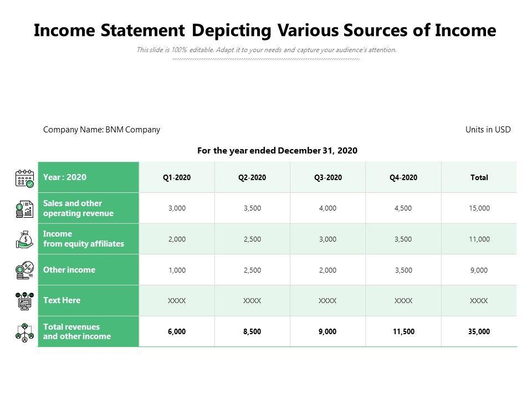
Task: Click the Q3-2020 column header
Action: 328,178
